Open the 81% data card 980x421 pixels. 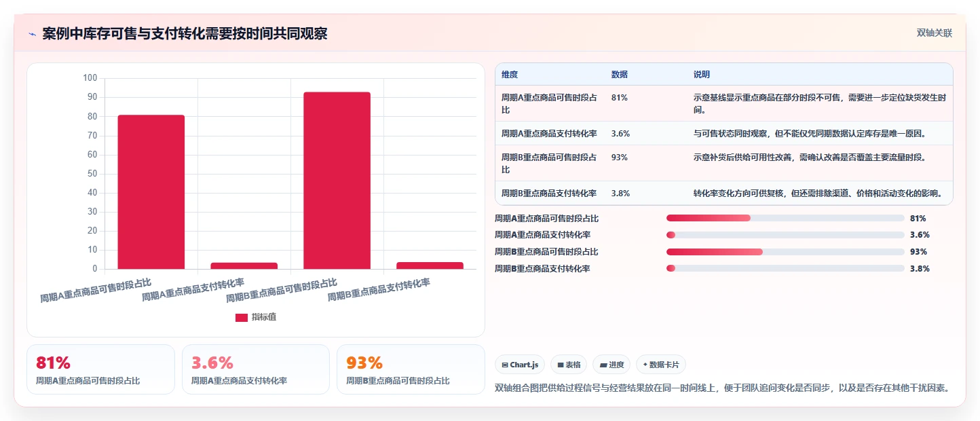pos(100,369)
